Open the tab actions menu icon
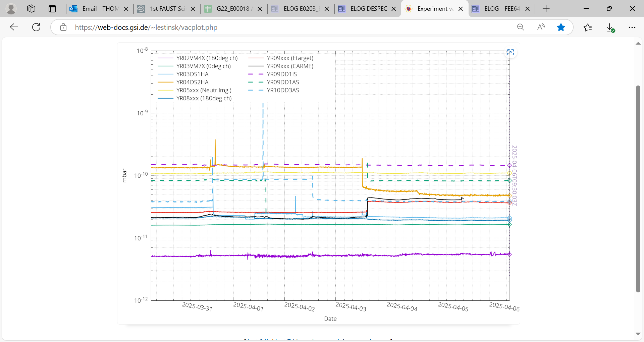Screen dimensions: 644x342 pyautogui.click(x=52, y=9)
